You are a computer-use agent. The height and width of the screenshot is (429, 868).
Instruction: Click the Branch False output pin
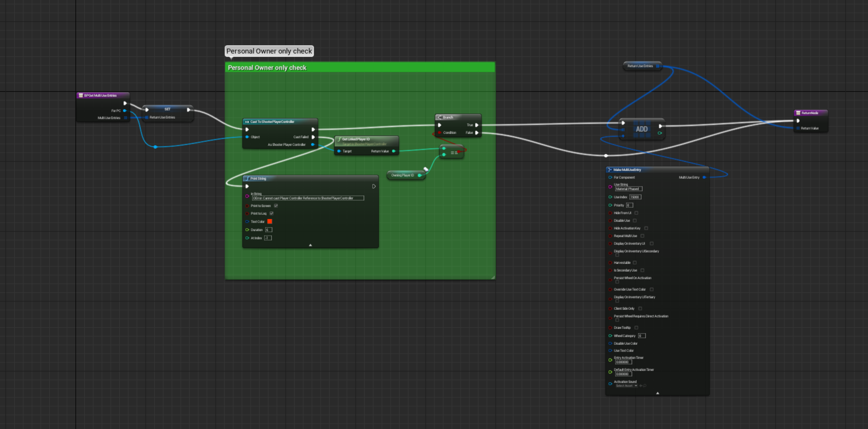point(477,133)
